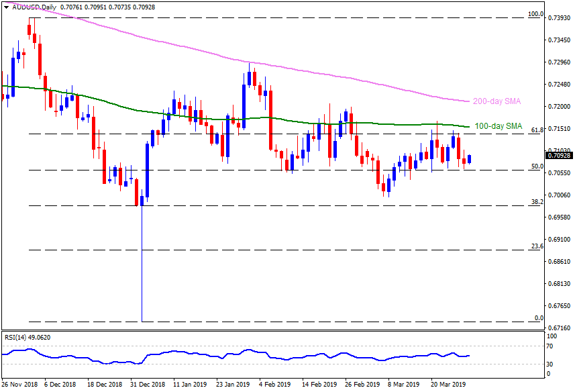
Task: Click the RSI 70 level marker
Action: point(549,346)
